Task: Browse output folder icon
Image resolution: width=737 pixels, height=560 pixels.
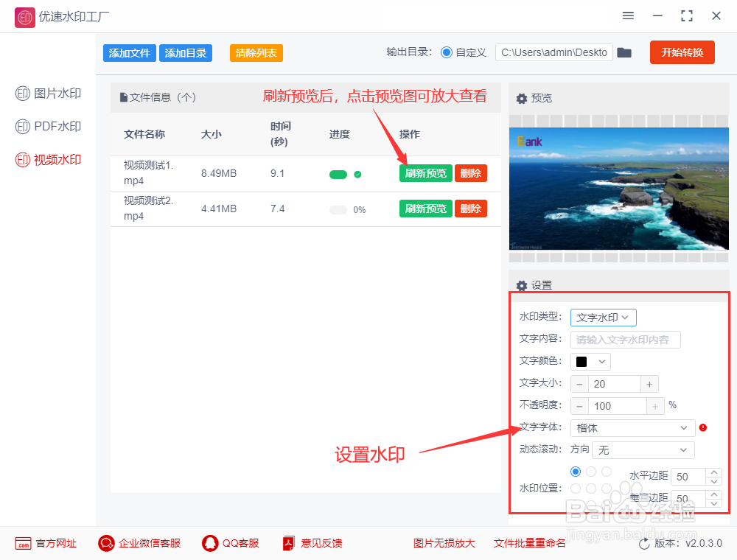Action: (624, 52)
